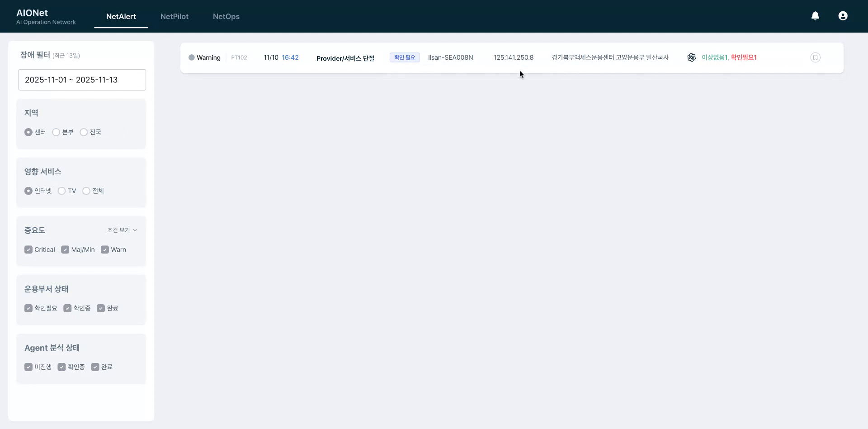Uncheck the Critical severity checkbox
The image size is (868, 429).
point(28,249)
